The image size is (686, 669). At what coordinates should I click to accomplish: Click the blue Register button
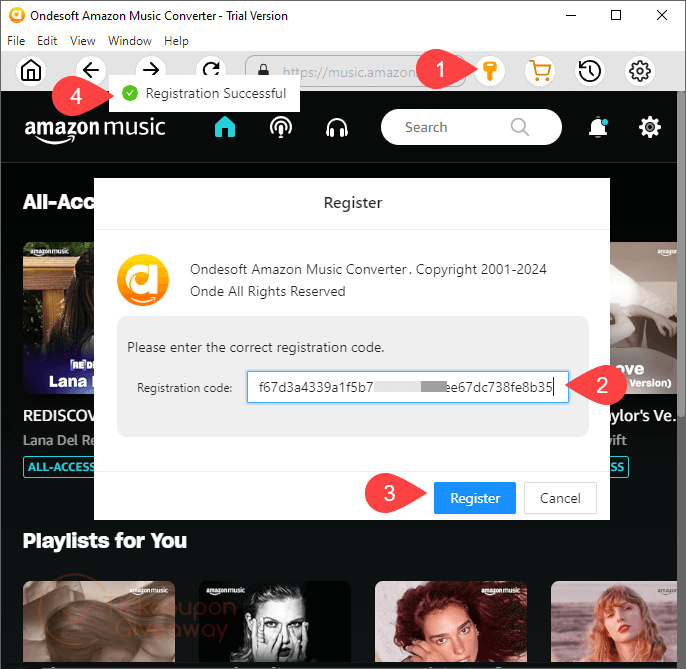475,498
